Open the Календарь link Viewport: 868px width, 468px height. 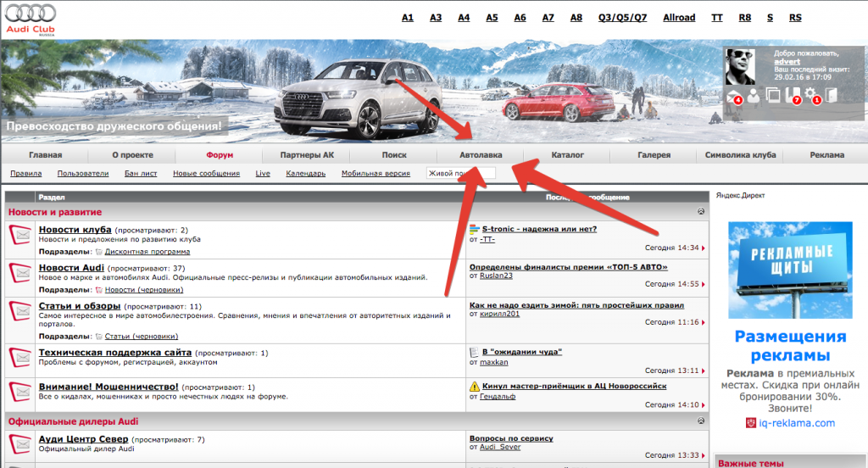[305, 173]
